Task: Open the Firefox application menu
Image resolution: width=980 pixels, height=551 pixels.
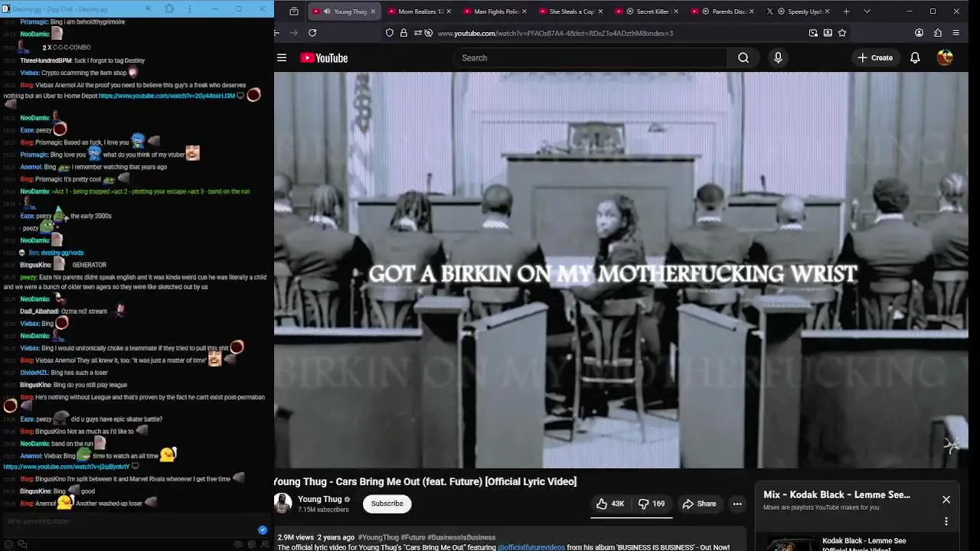Action: pyautogui.click(x=955, y=33)
